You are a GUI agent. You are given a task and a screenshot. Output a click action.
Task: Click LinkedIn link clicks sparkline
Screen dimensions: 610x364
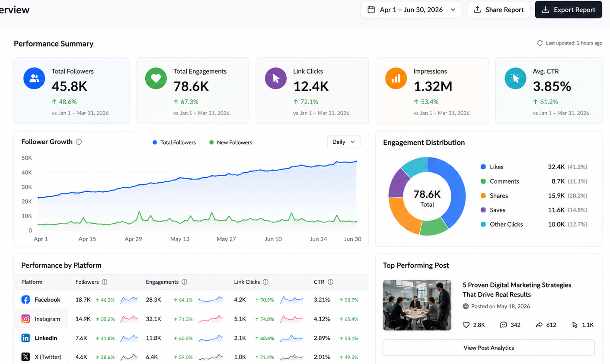point(291,338)
